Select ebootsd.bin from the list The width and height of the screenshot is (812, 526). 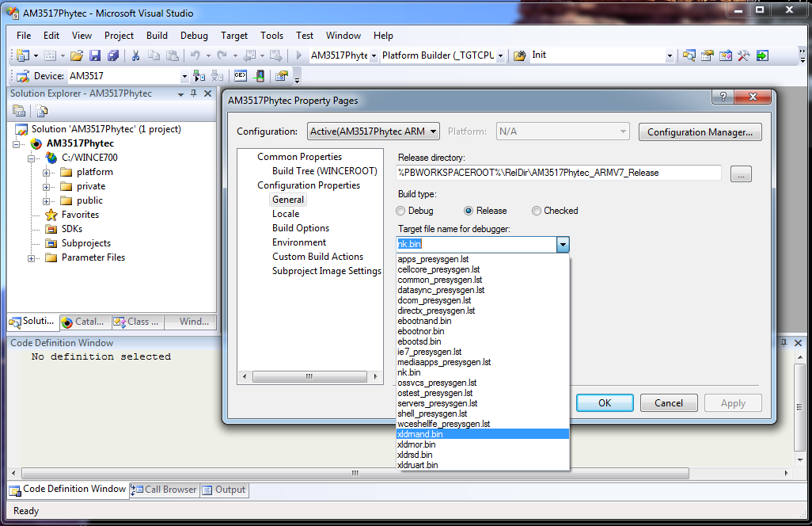[x=483, y=341]
